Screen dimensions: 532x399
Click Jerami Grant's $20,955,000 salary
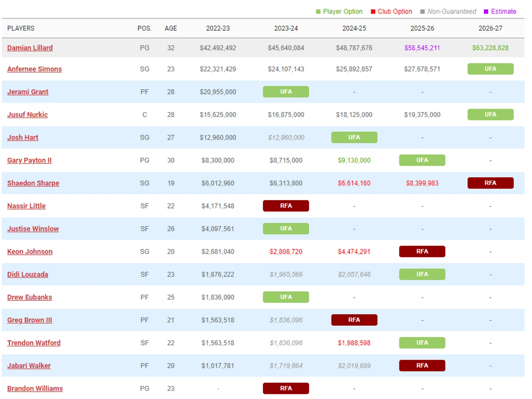218,92
